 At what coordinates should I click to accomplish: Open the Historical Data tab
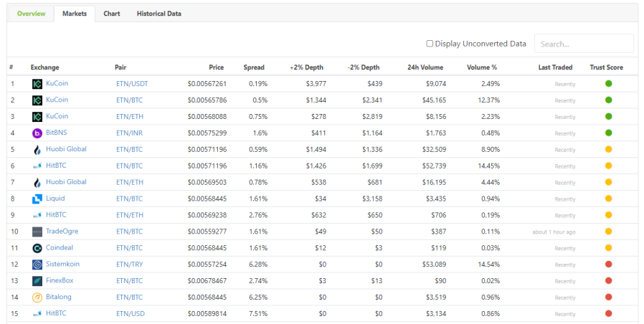(x=158, y=14)
